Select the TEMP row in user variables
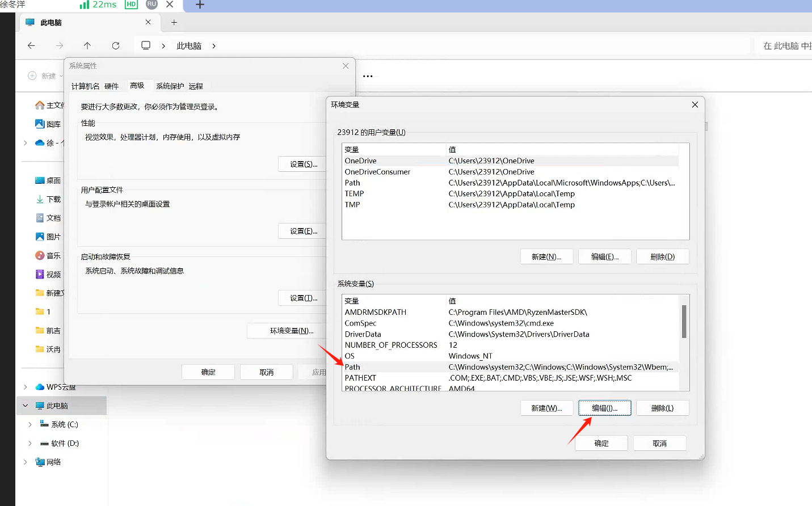Viewport: 812px width, 506px height. 511,193
